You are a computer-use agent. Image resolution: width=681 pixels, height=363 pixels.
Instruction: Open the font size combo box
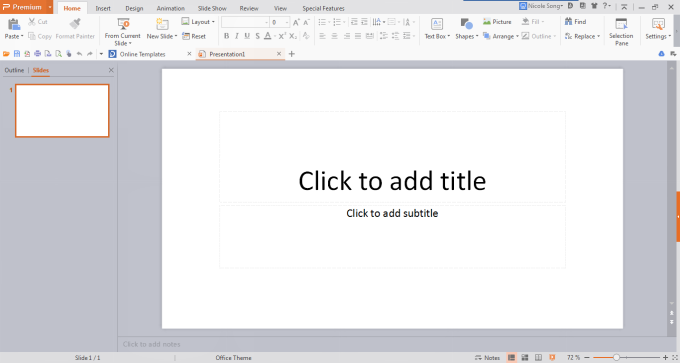point(280,22)
